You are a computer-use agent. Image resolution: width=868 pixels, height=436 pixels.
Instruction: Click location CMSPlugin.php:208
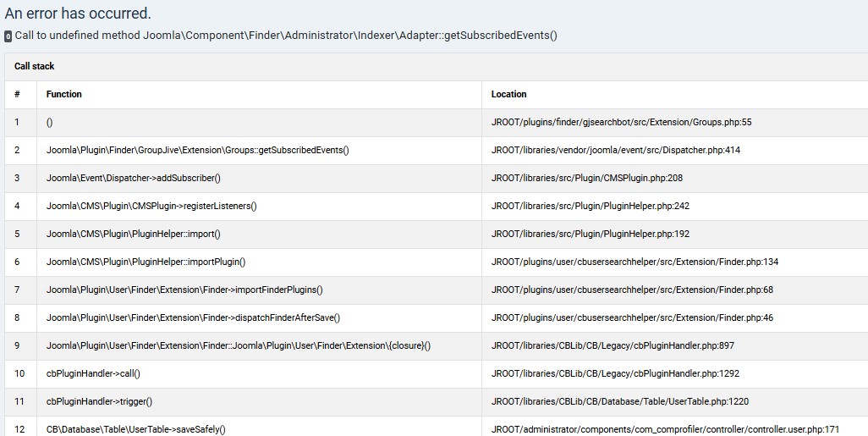587,178
